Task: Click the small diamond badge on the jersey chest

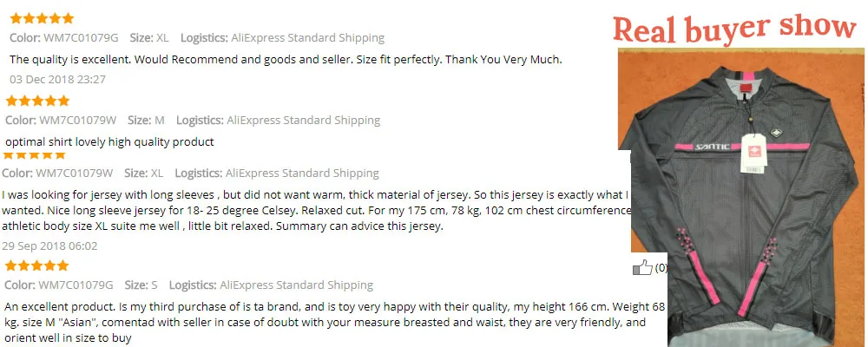Action: pos(775,134)
